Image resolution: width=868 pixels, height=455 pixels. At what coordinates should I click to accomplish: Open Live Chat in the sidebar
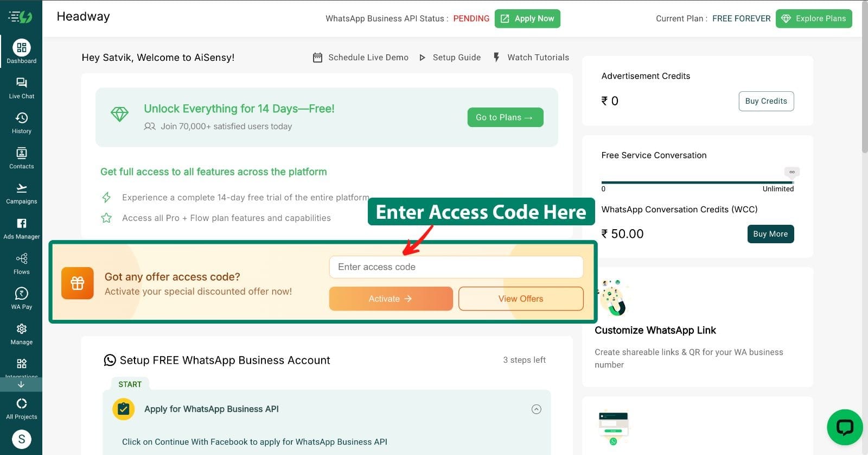tap(22, 83)
